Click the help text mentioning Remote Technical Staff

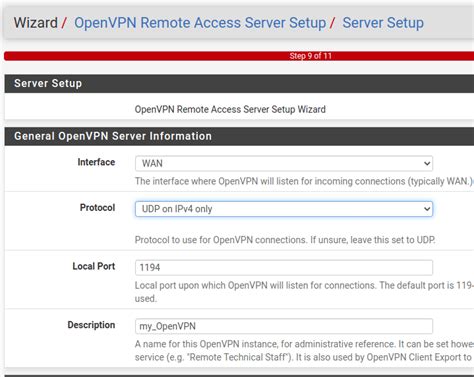[x=304, y=351]
